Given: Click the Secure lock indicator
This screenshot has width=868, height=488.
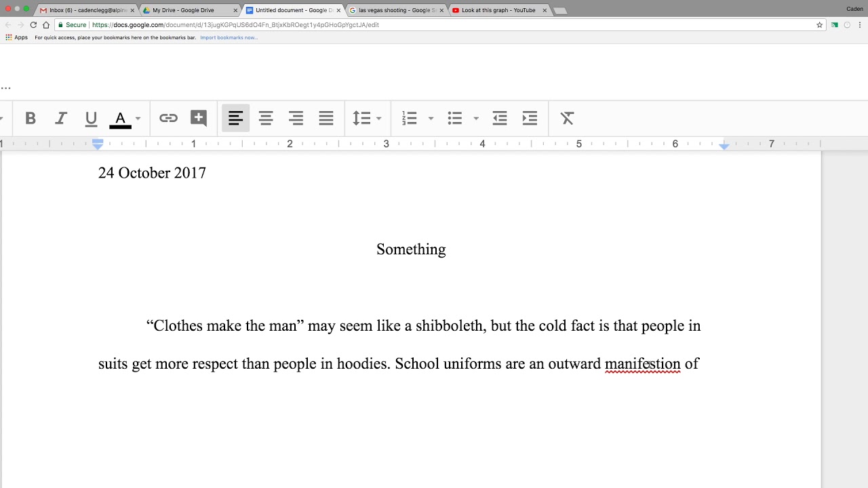Looking at the screenshot, I should click(x=72, y=24).
